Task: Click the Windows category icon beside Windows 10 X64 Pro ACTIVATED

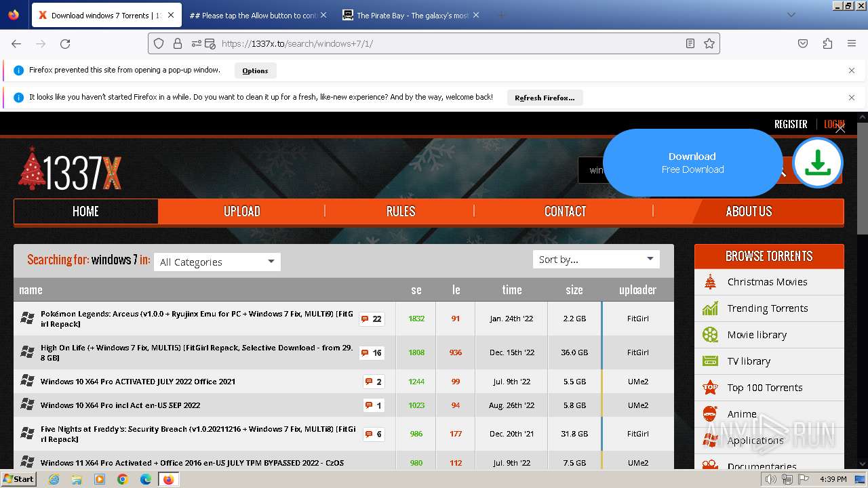Action: tap(27, 381)
